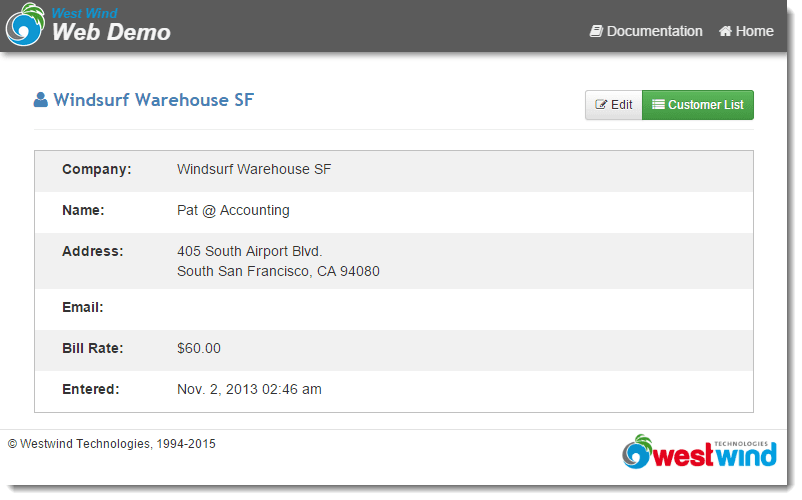Click the West Wind swirl logo in header

point(25,26)
